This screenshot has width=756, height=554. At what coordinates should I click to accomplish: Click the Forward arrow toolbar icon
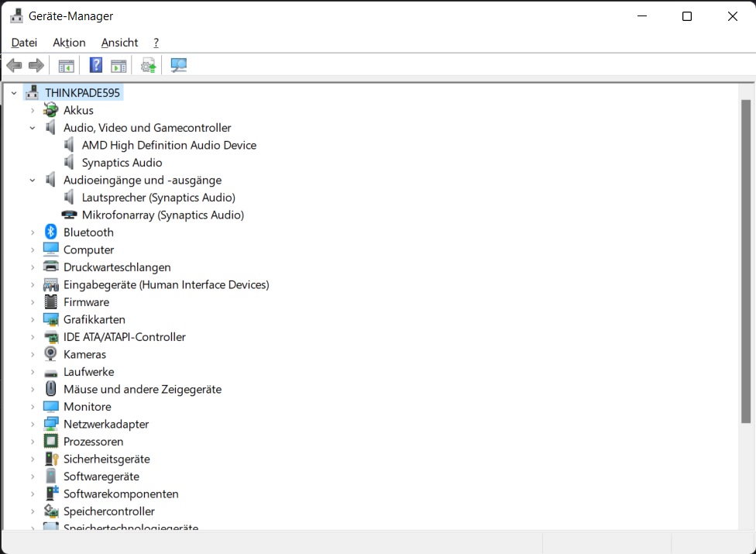click(36, 65)
